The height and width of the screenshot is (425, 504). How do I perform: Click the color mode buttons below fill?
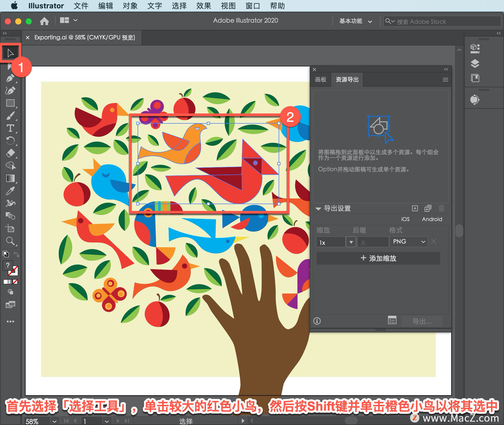[x=10, y=282]
